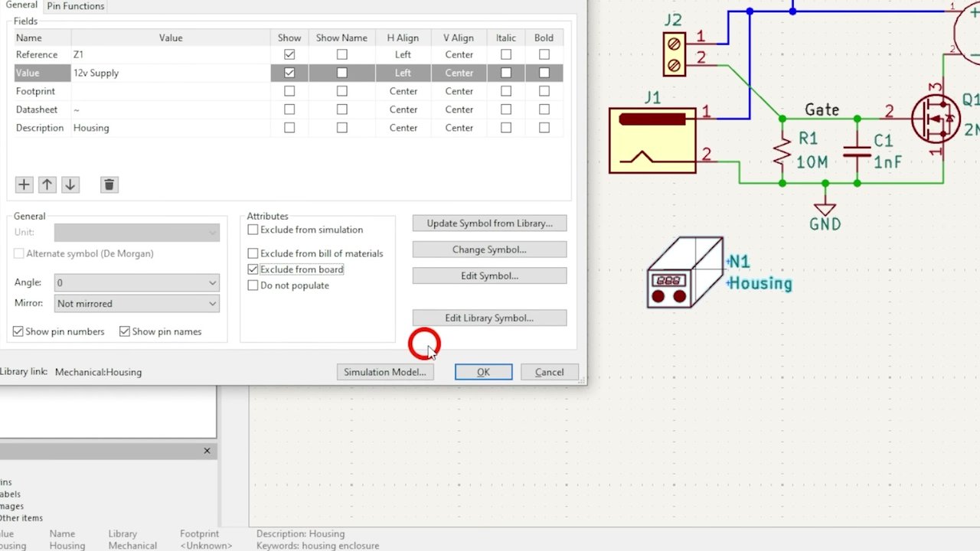Click the Footprint value cell
This screenshot has width=980, height=551.
pos(171,91)
